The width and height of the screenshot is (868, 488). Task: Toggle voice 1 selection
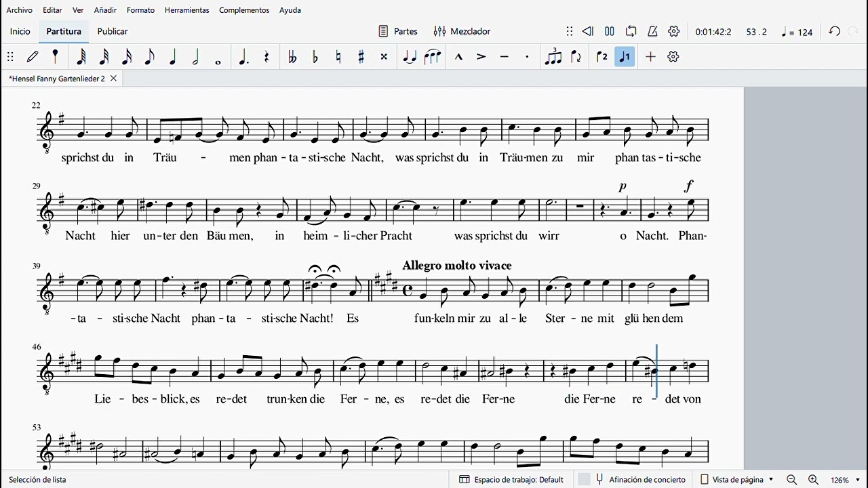625,57
